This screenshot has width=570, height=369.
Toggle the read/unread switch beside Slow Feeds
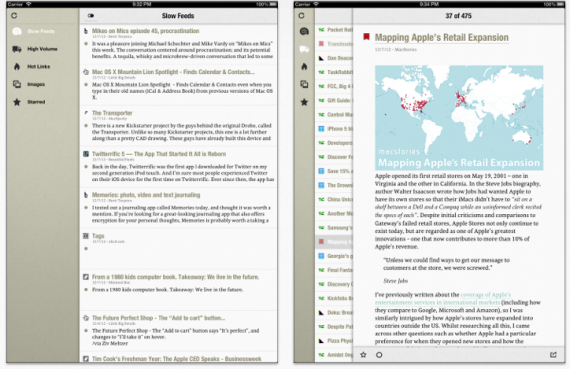(x=91, y=16)
